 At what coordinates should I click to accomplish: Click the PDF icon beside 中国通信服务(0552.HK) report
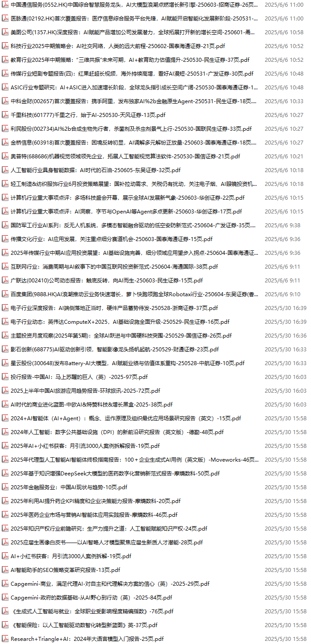pyautogui.click(x=5, y=5)
